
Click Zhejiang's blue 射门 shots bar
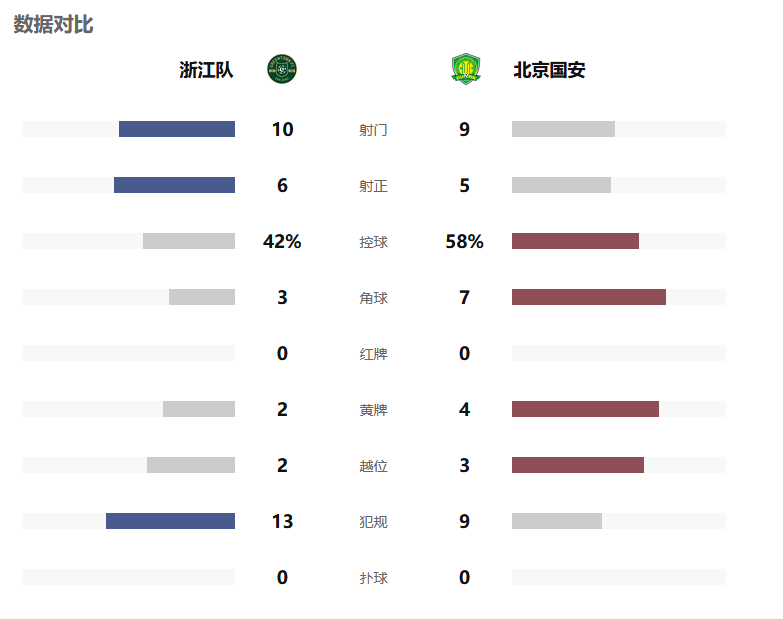pyautogui.click(x=177, y=129)
